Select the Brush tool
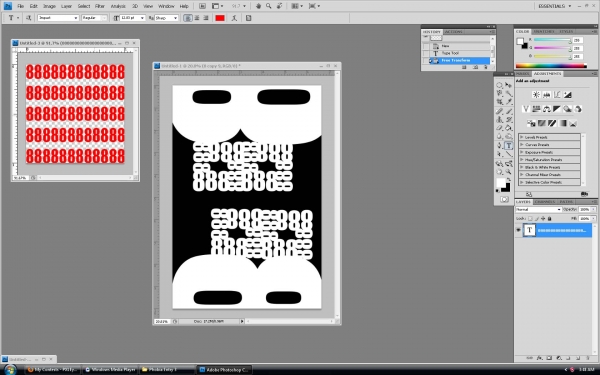The height and width of the screenshot is (375, 600). (509, 111)
